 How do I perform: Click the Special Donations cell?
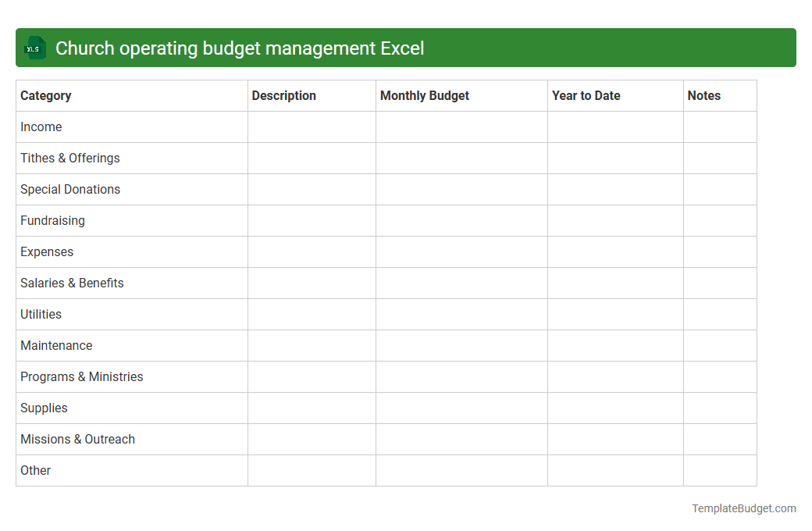(x=70, y=189)
